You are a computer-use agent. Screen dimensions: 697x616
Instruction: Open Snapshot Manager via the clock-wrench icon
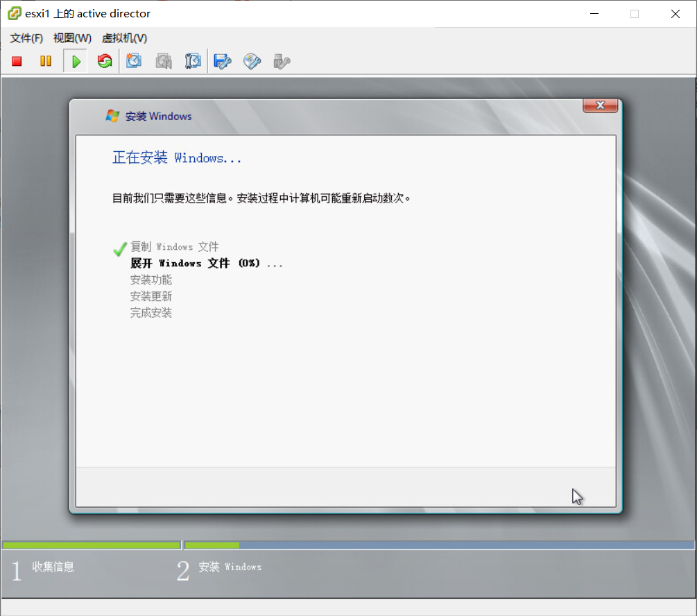point(193,61)
